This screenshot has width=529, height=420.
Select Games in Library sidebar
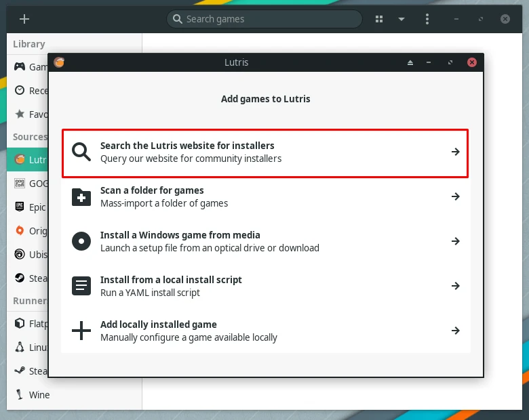pyautogui.click(x=28, y=67)
